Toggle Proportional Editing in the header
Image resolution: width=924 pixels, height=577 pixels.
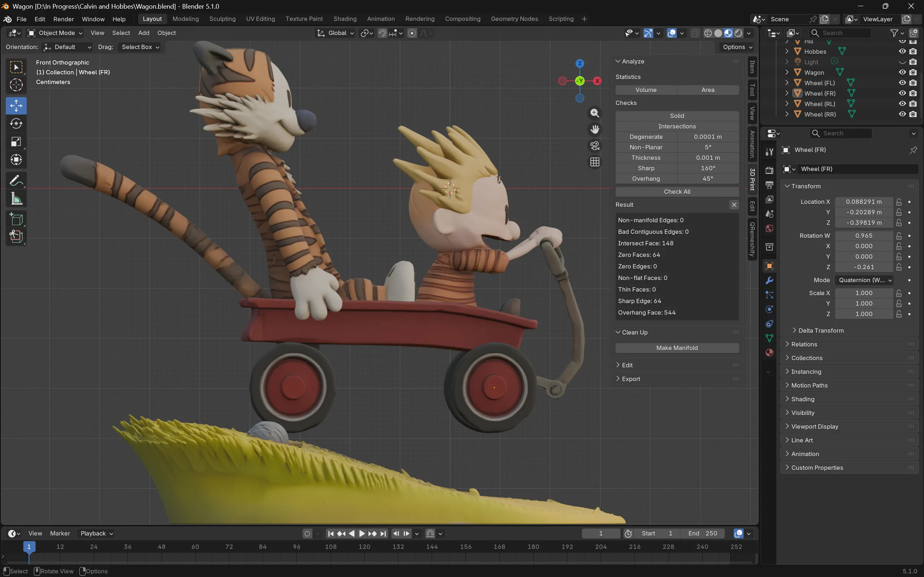(412, 33)
